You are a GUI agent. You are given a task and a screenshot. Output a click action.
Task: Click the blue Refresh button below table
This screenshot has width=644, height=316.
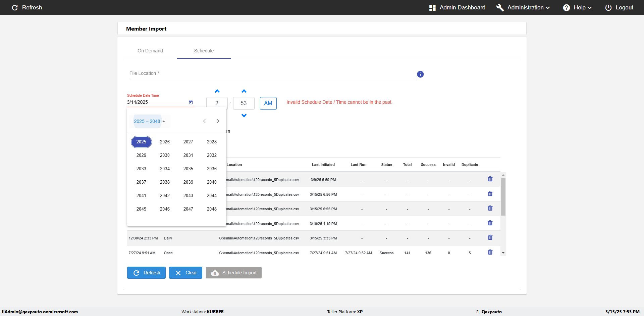[146, 273]
